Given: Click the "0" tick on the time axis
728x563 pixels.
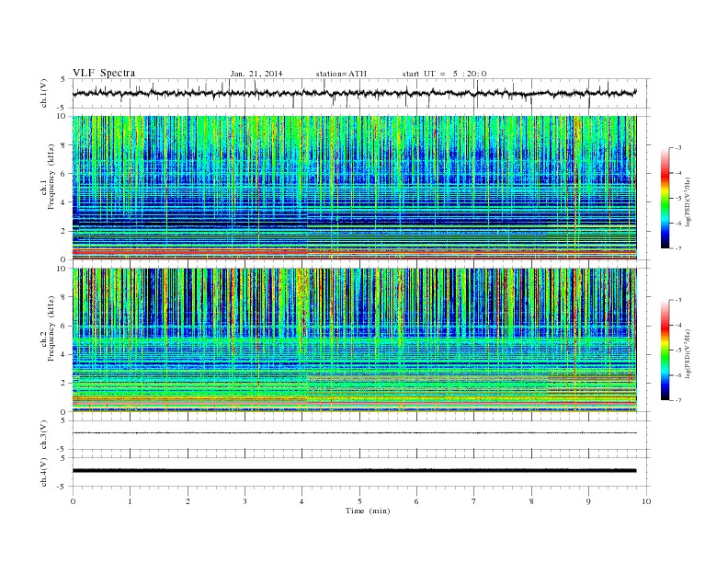Looking at the screenshot, I should 73,501.
